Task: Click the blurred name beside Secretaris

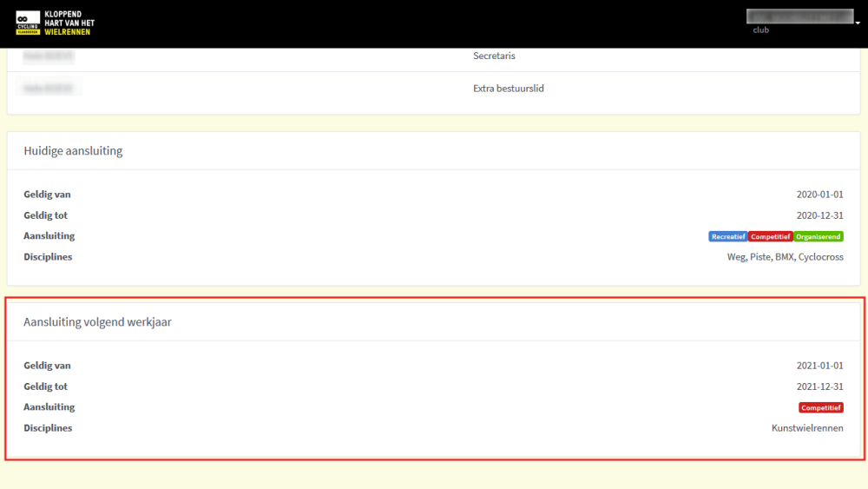Action: tap(48, 56)
